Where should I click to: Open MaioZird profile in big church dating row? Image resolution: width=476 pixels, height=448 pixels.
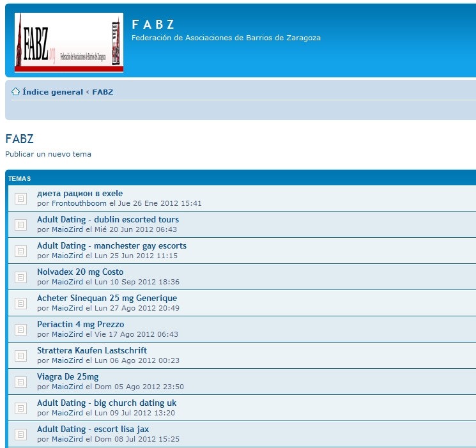point(67,413)
